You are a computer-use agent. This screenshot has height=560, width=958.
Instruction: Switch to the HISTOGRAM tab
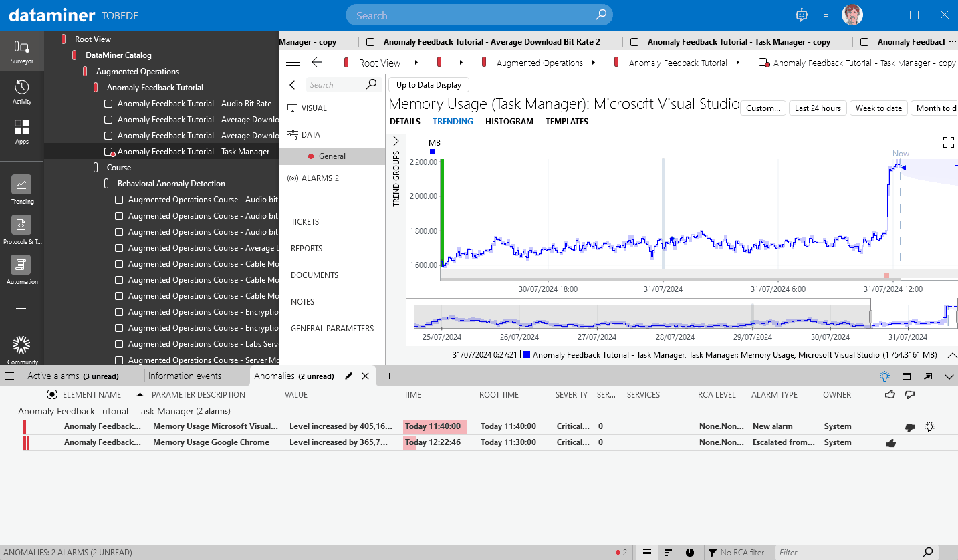coord(511,122)
